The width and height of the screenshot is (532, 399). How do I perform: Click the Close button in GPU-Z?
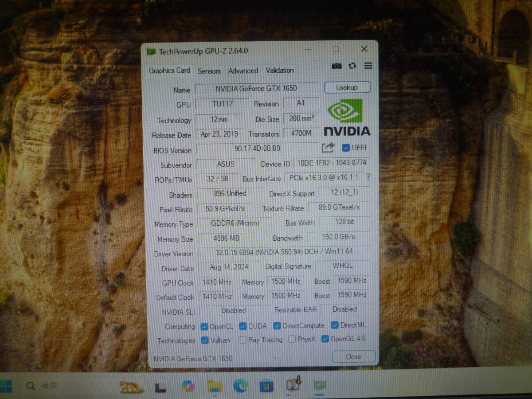click(353, 356)
